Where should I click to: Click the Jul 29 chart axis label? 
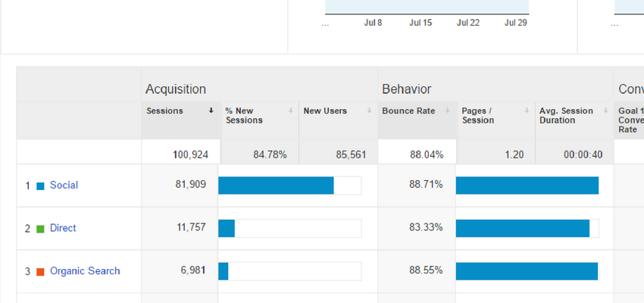pyautogui.click(x=516, y=23)
